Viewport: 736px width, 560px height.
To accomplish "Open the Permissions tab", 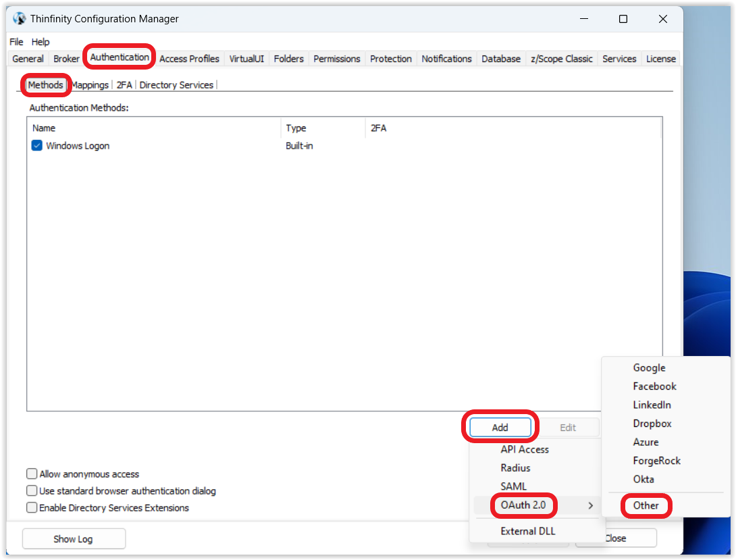I will [336, 59].
